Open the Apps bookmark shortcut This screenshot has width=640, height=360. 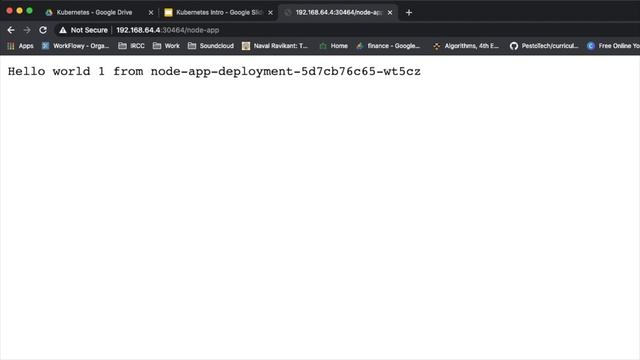pyautogui.click(x=20, y=46)
